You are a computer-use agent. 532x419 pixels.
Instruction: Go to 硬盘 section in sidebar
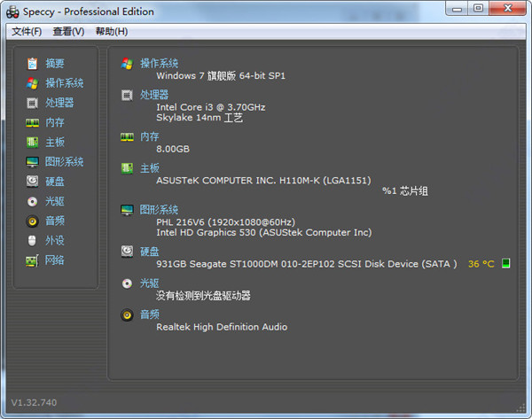55,182
